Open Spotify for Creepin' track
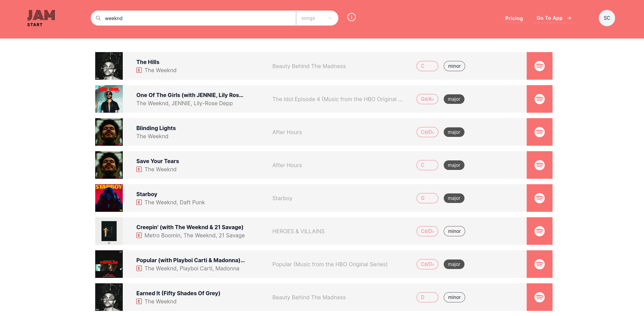 (539, 231)
